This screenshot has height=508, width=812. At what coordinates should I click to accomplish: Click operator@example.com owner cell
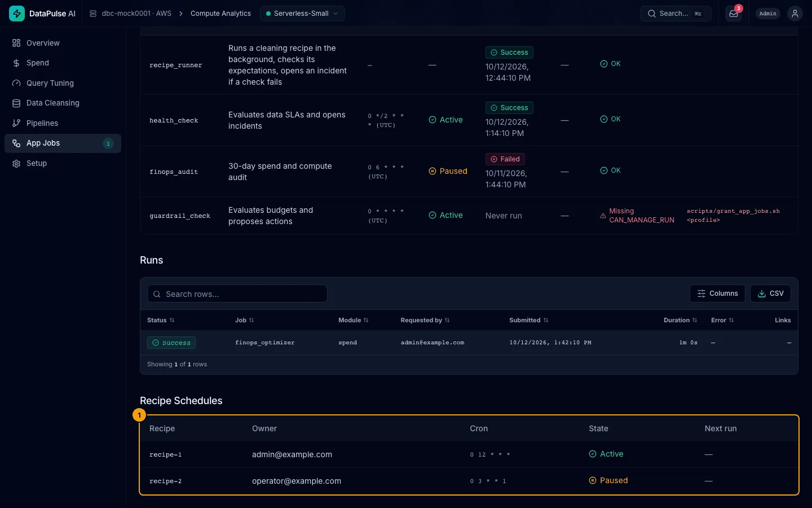[297, 481]
